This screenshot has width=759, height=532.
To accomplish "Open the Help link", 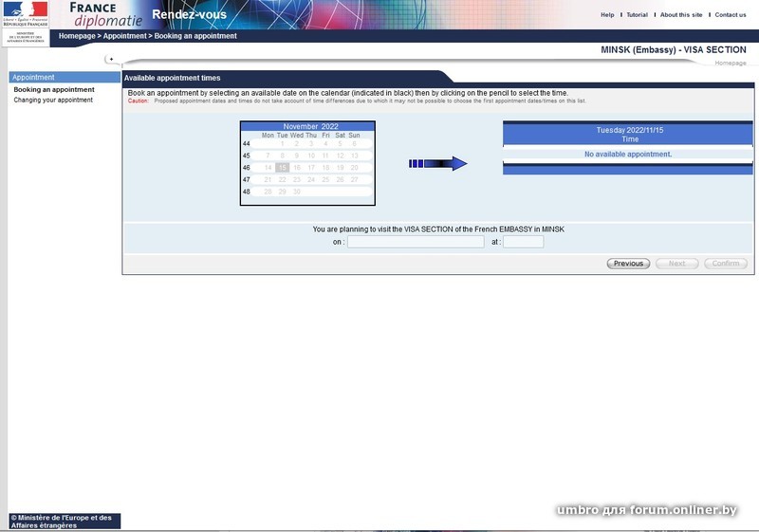I will [x=607, y=15].
